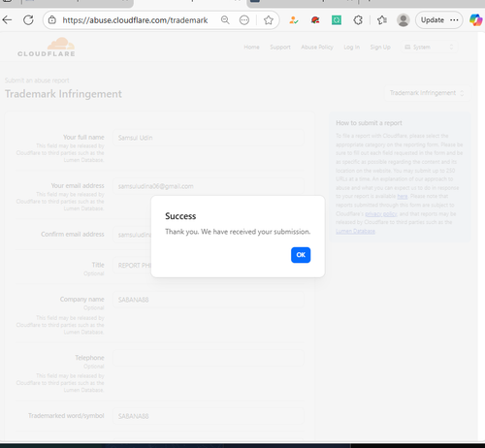Screen dimensions: 485x448
Task: Add page to favorites with star icon
Action: pyautogui.click(x=269, y=20)
